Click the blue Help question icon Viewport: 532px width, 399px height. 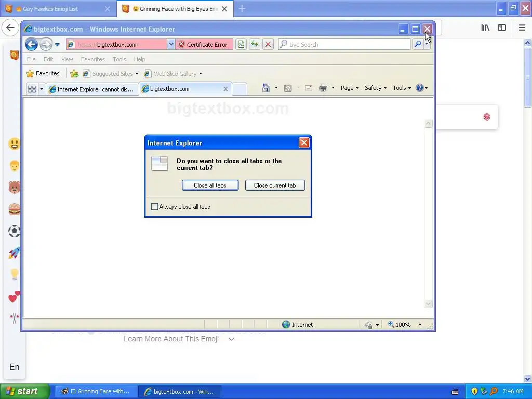(x=420, y=88)
